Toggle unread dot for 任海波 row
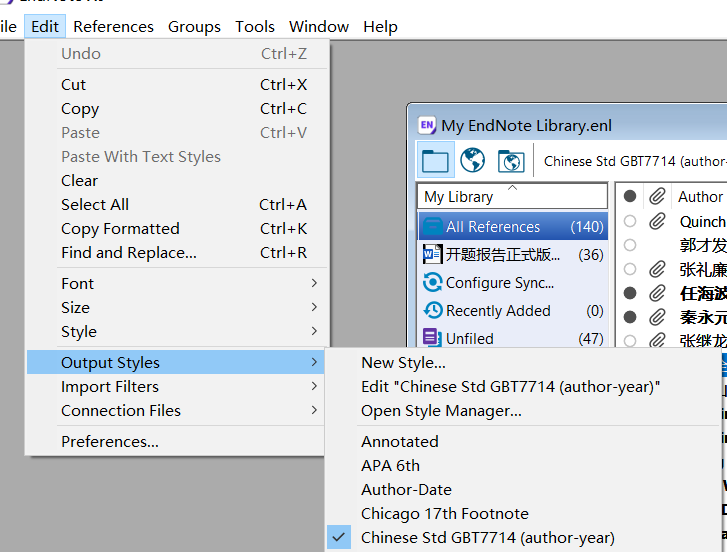727x552 pixels. 630,293
